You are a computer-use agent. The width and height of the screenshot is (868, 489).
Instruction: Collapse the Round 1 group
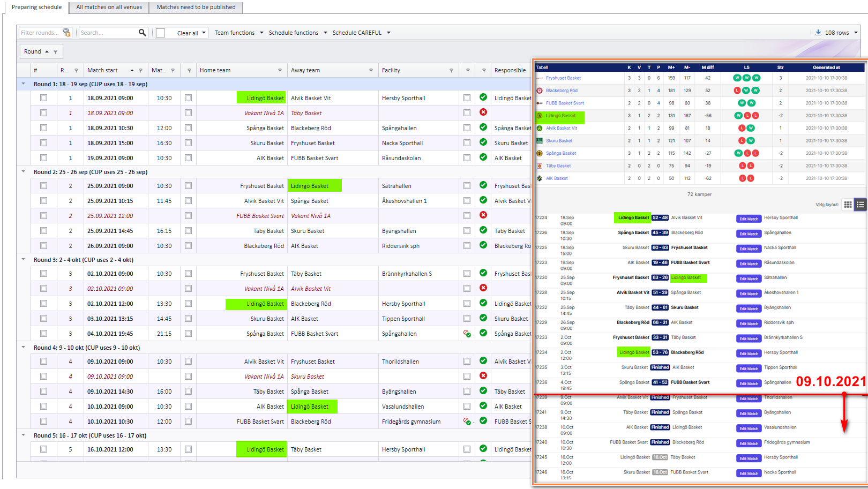click(23, 84)
